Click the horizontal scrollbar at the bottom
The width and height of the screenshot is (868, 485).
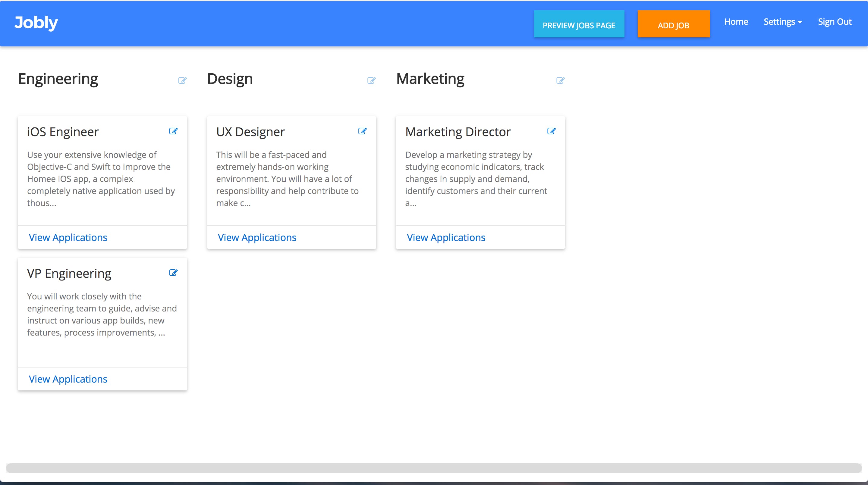coord(434,468)
